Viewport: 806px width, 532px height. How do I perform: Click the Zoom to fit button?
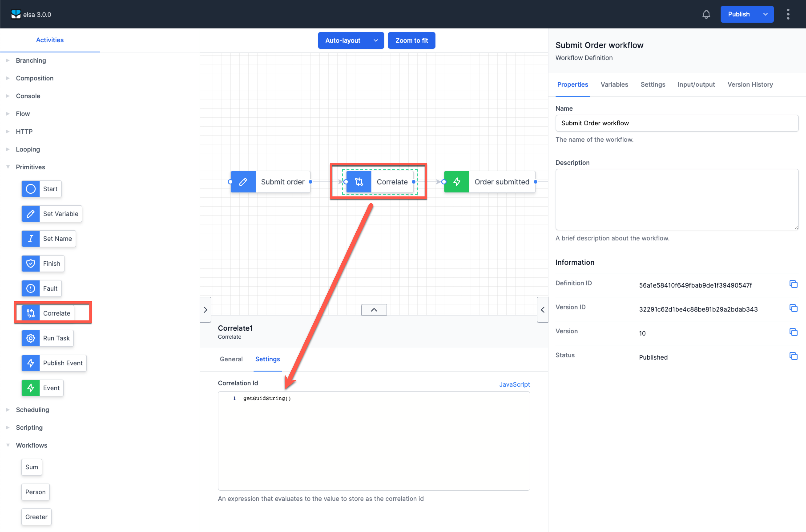[411, 40]
